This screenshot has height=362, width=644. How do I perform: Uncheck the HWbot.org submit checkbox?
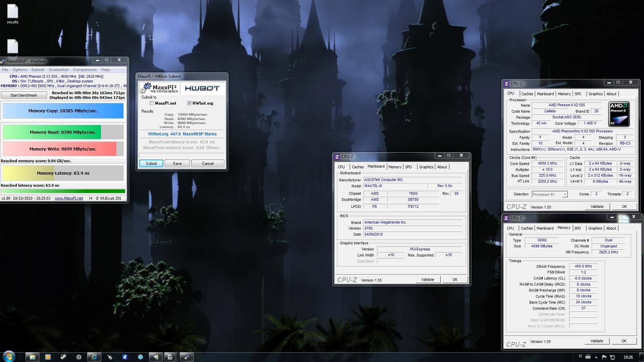tap(189, 103)
